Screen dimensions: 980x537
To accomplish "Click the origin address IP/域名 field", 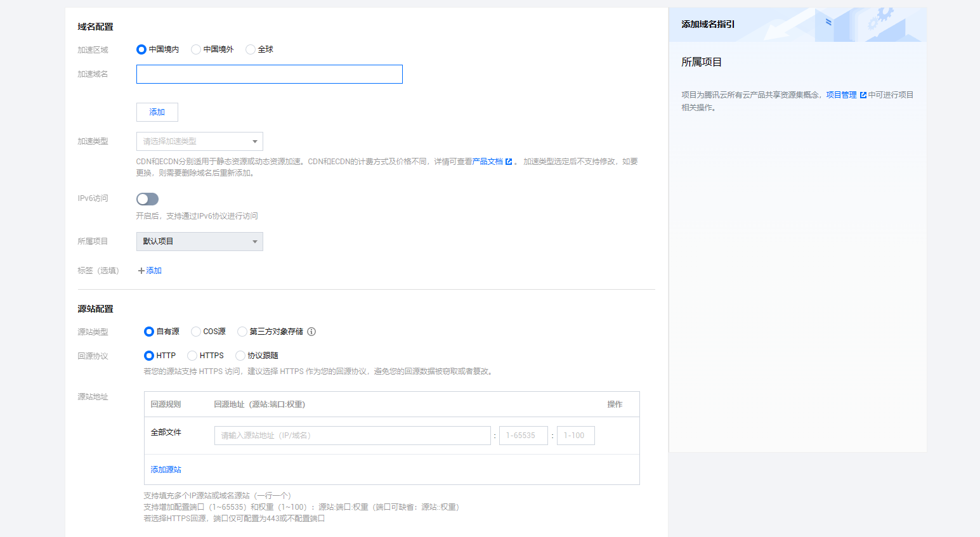I will pyautogui.click(x=352, y=436).
